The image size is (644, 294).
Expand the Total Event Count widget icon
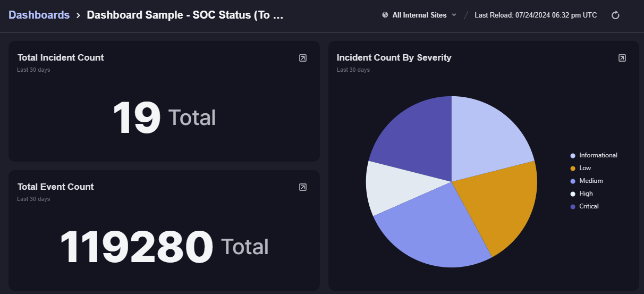[303, 187]
